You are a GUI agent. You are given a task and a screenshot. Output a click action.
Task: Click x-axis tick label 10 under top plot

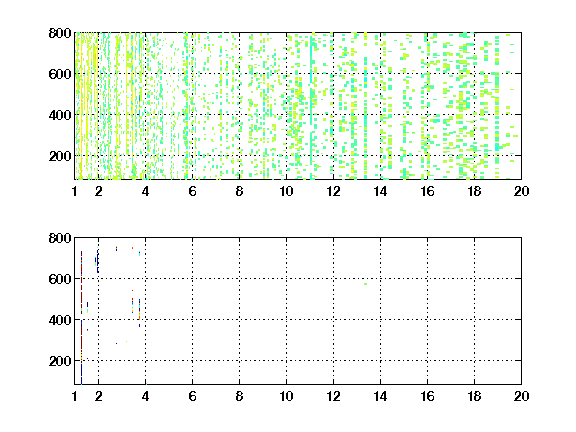point(286,191)
